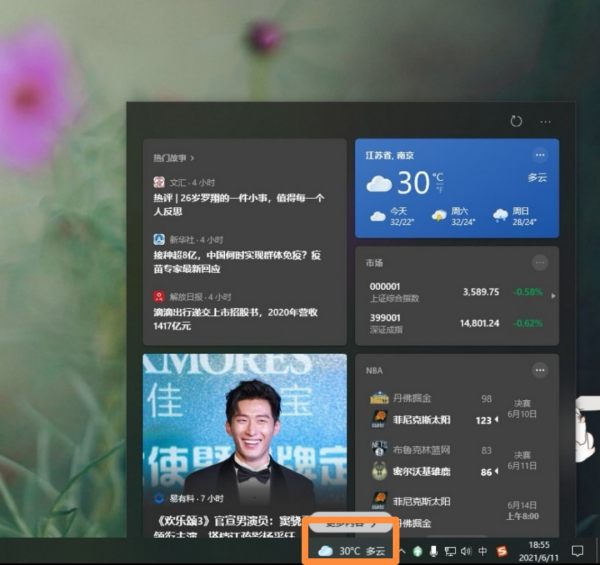Select the 周日 forecast in the weather card
Viewport: 600px width, 565px height.
point(513,216)
